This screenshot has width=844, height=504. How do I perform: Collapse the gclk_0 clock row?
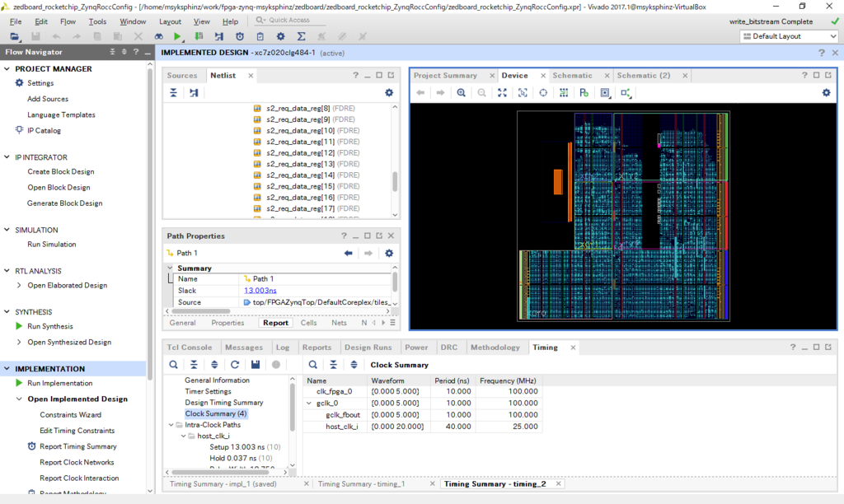coord(310,404)
